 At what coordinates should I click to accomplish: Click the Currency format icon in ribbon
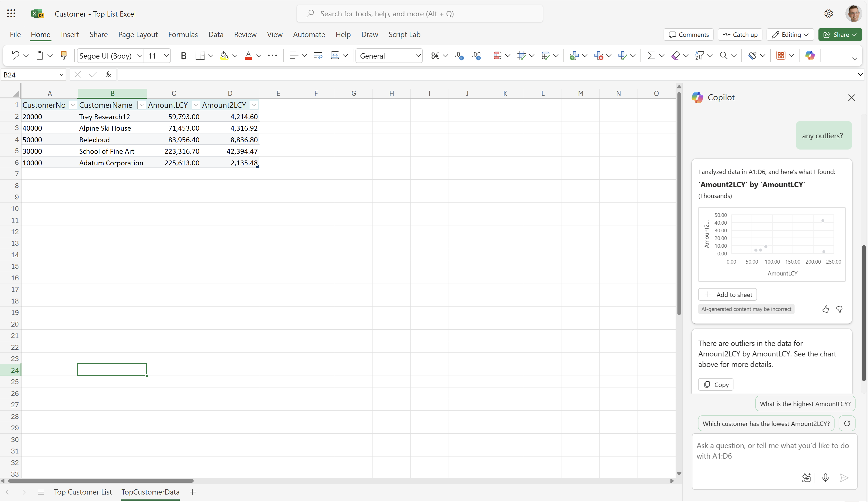click(435, 55)
